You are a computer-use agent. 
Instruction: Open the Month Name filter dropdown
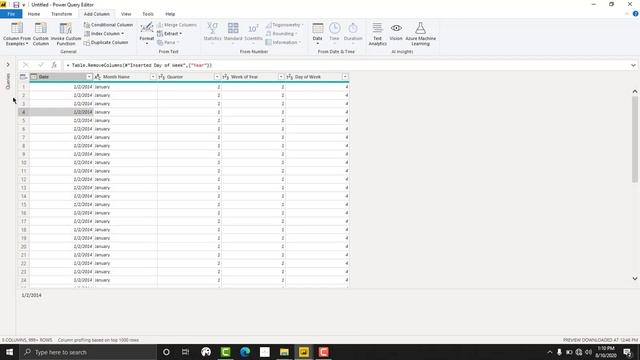point(153,77)
